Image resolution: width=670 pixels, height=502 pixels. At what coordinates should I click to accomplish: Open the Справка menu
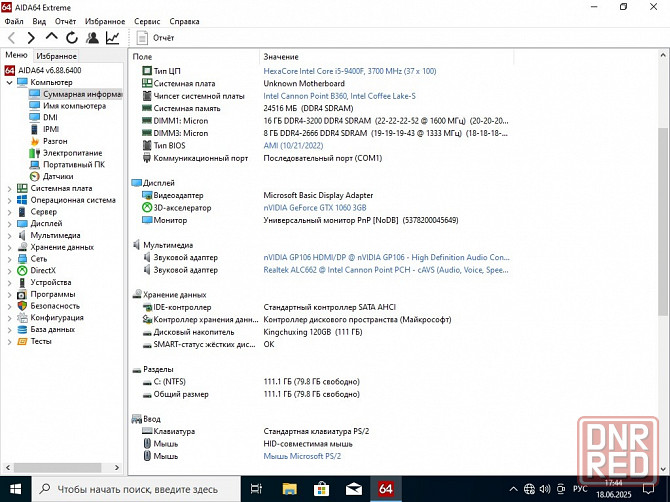(x=184, y=21)
